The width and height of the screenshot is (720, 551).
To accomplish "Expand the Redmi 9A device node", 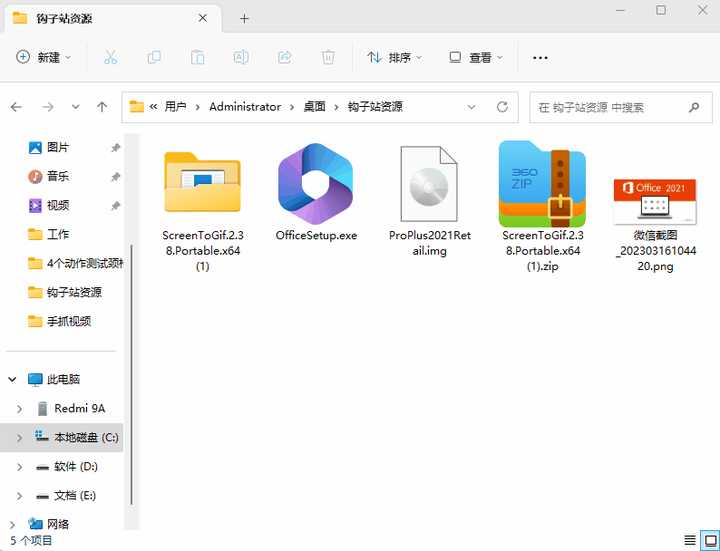I will pyautogui.click(x=19, y=408).
